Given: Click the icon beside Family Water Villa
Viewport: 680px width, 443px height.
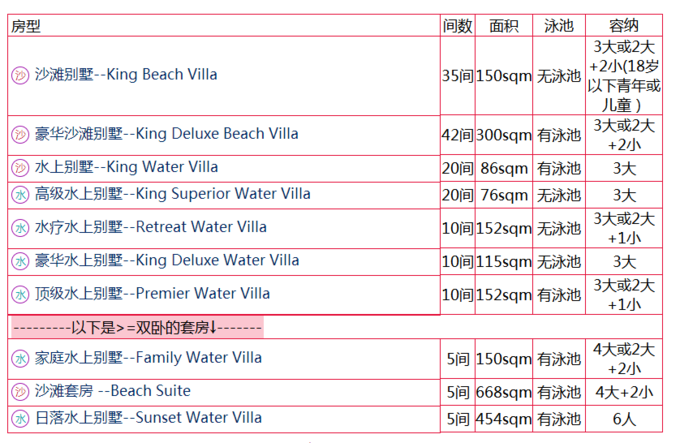Looking at the screenshot, I should coord(20,358).
